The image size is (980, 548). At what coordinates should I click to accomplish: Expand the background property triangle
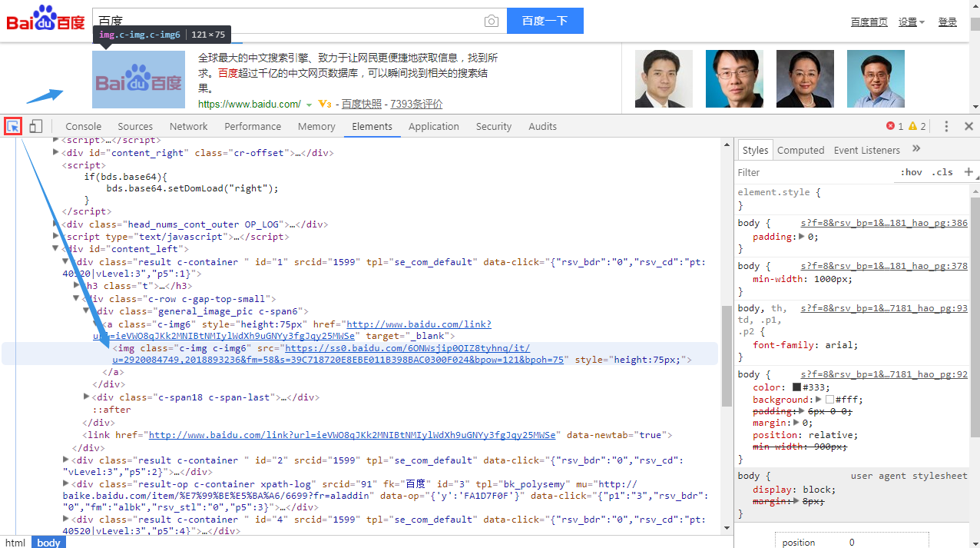point(819,400)
